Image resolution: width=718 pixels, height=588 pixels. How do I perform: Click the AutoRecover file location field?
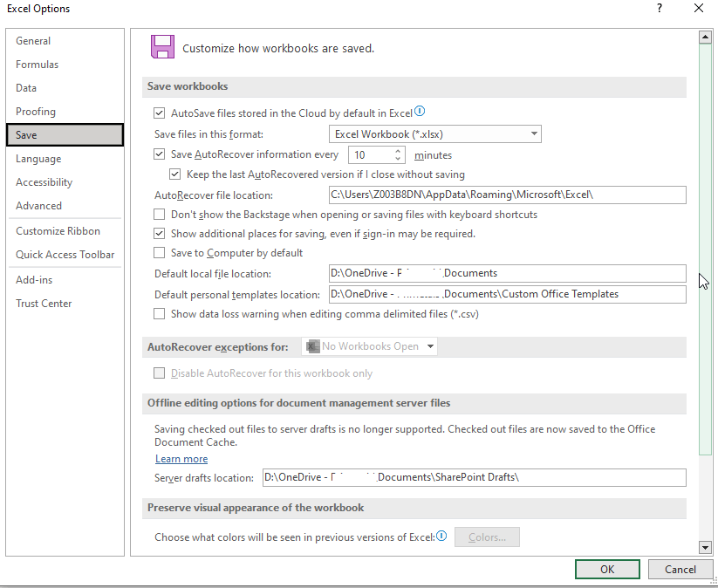508,195
